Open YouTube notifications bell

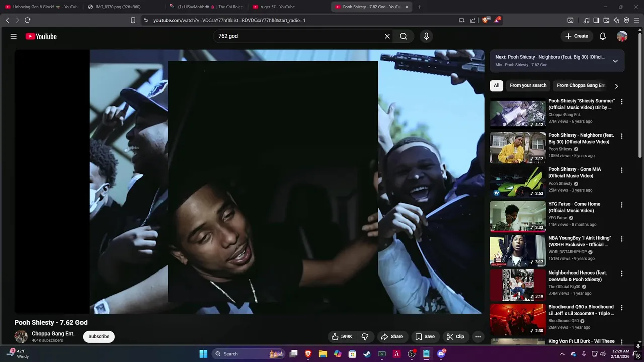603,36
